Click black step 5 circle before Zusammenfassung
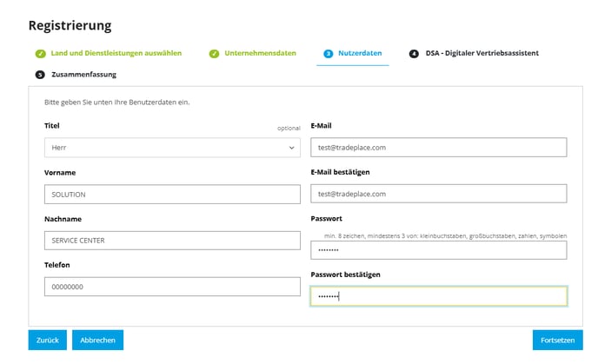Image resolution: width=598 pixels, height=364 pixels. click(40, 75)
